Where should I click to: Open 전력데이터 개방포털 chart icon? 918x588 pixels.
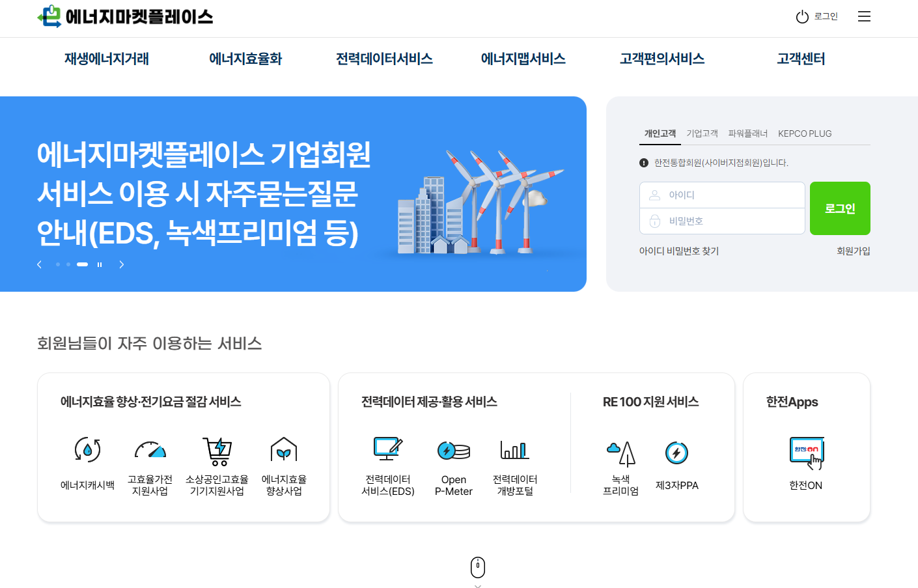(x=515, y=449)
